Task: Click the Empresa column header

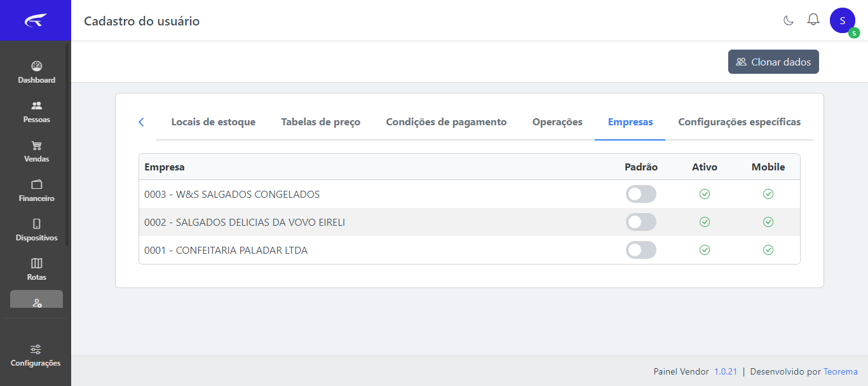Action: pos(165,167)
